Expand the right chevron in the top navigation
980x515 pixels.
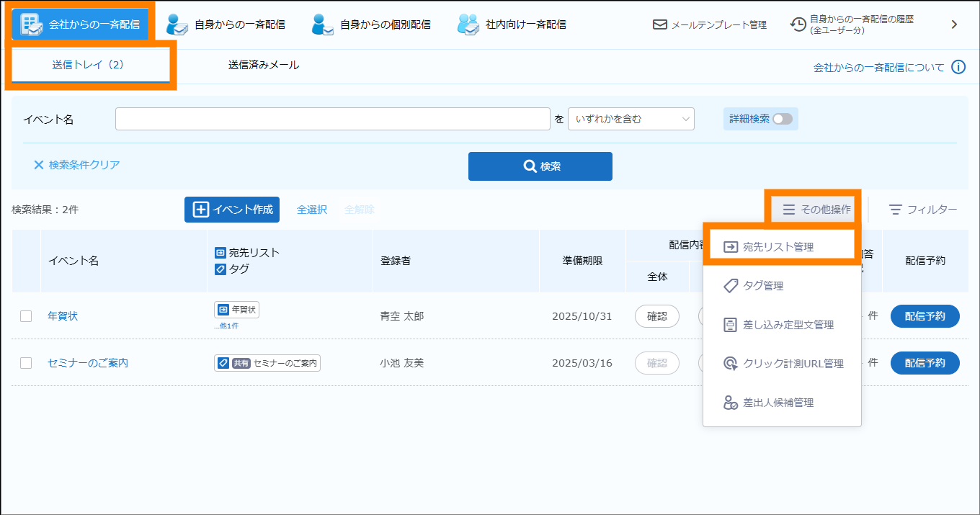tap(954, 24)
